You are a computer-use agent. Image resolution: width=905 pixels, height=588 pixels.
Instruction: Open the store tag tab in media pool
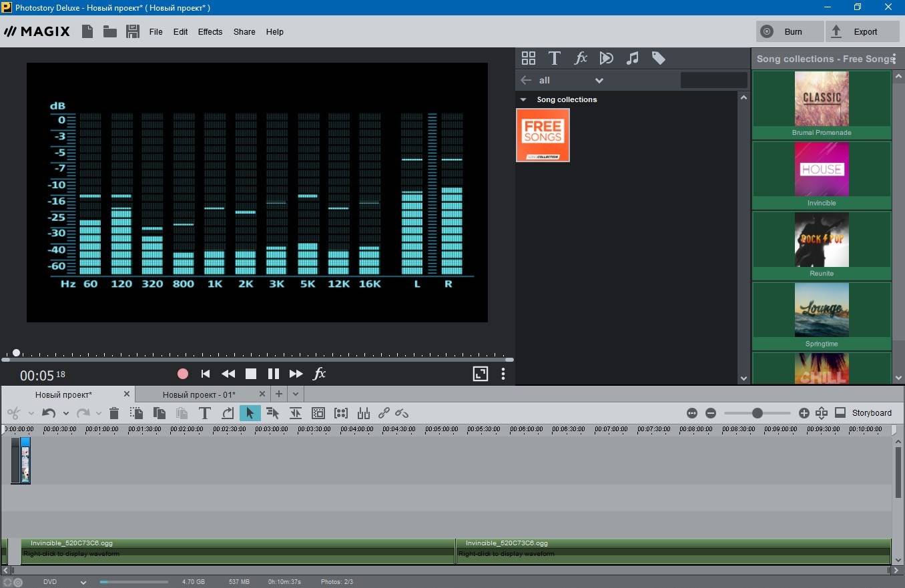659,58
